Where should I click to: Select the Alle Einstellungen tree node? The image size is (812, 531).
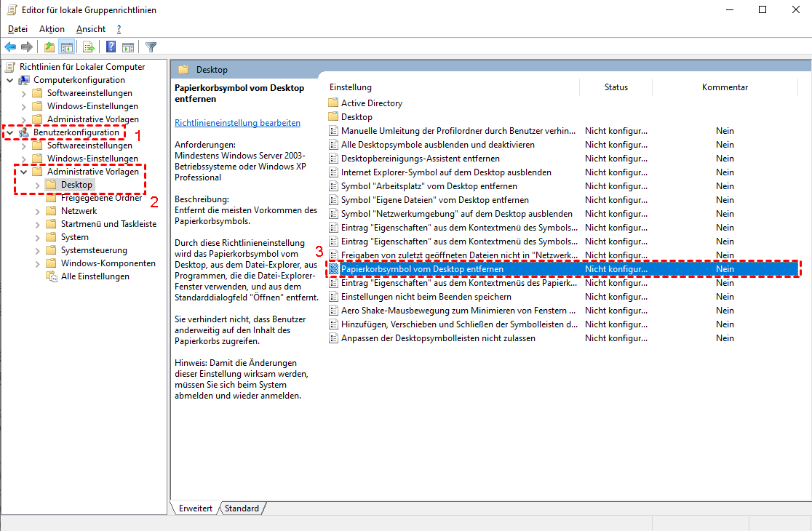95,276
